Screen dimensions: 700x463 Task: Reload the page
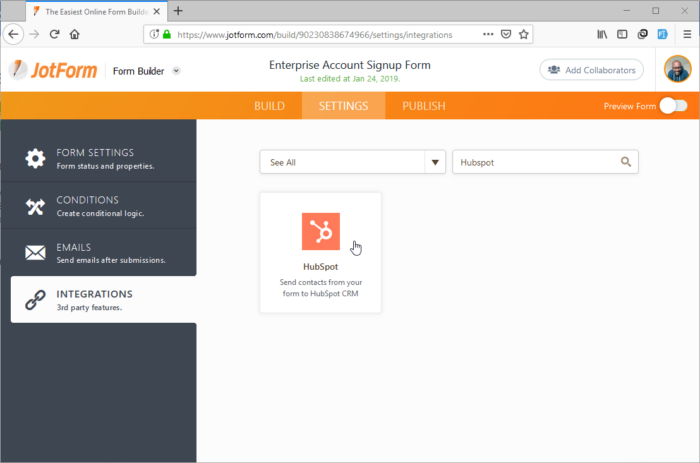point(54,34)
